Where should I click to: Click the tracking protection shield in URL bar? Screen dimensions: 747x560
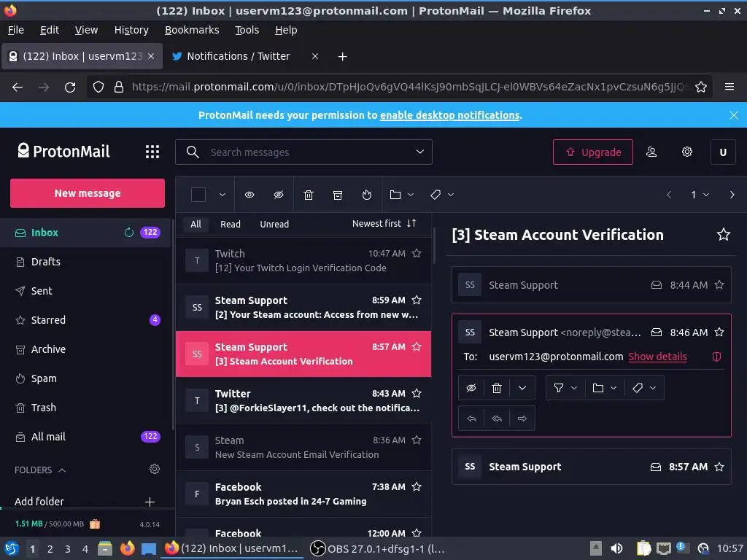pyautogui.click(x=98, y=87)
